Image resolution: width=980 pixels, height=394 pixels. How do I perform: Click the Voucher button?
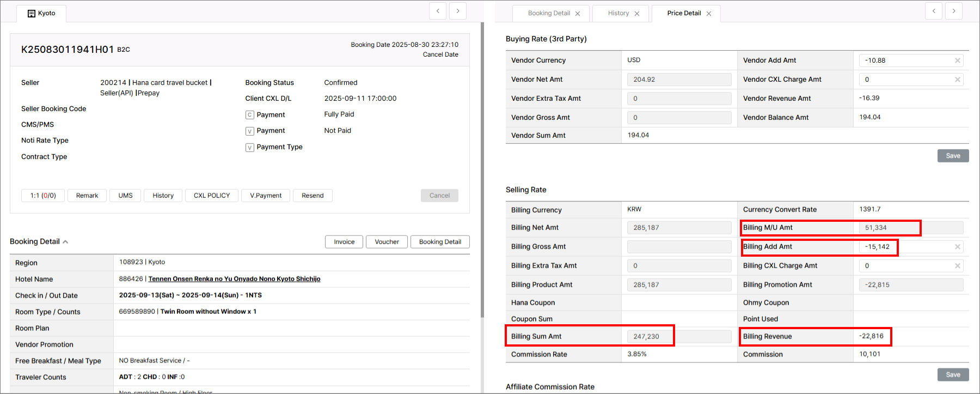pyautogui.click(x=387, y=242)
